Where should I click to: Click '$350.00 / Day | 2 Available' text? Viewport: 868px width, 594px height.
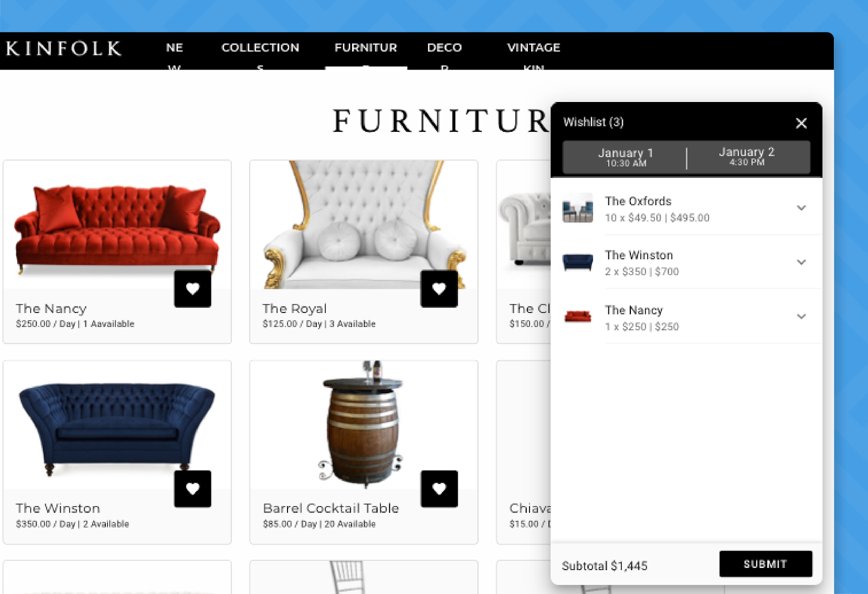(x=73, y=524)
